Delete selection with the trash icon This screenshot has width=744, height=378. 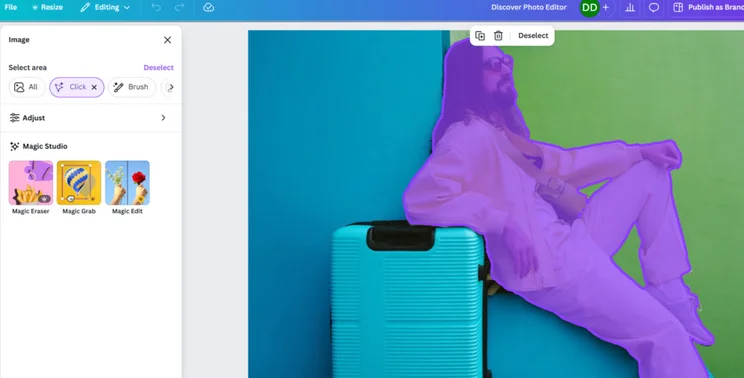498,36
